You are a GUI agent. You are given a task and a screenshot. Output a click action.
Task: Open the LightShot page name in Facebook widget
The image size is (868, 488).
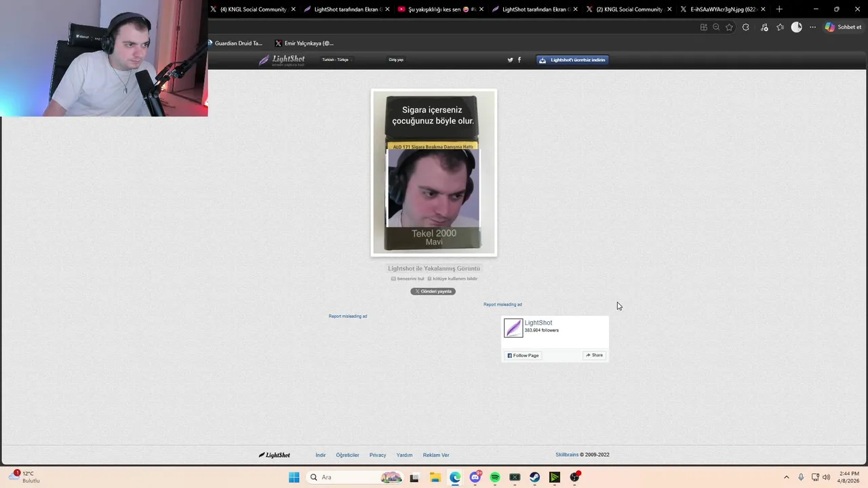tap(538, 323)
